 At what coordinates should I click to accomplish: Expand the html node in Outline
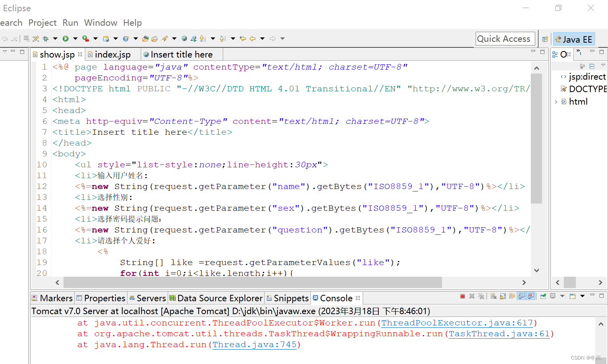[x=556, y=102]
